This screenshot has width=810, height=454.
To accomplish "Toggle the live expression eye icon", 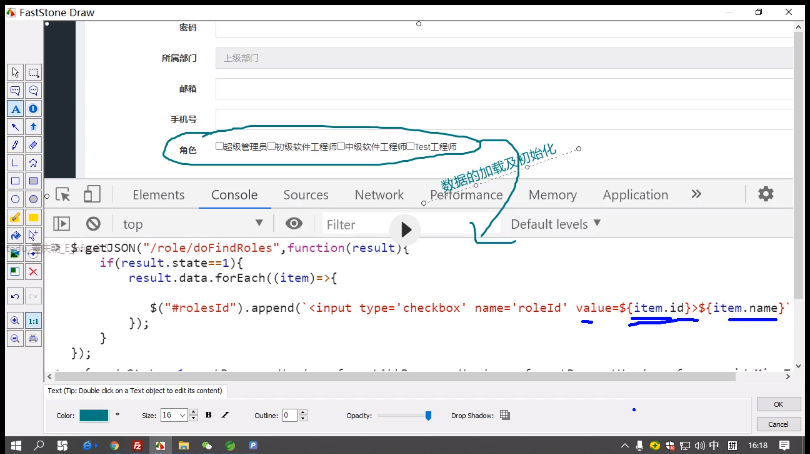I will coord(294,224).
